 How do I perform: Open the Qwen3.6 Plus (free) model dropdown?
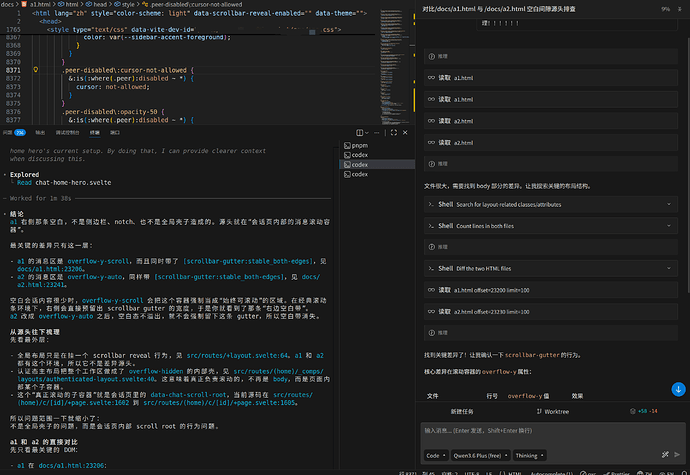tap(480, 456)
